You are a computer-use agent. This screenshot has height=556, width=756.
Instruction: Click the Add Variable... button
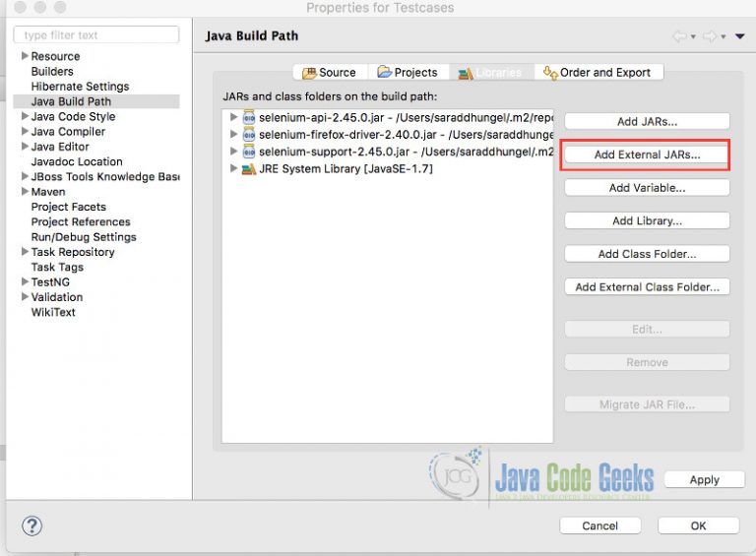point(647,188)
